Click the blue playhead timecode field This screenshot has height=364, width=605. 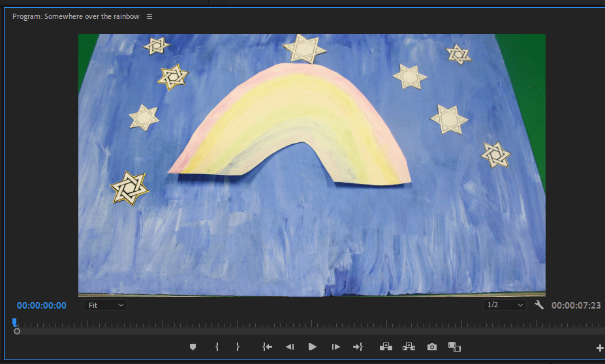[x=42, y=305]
